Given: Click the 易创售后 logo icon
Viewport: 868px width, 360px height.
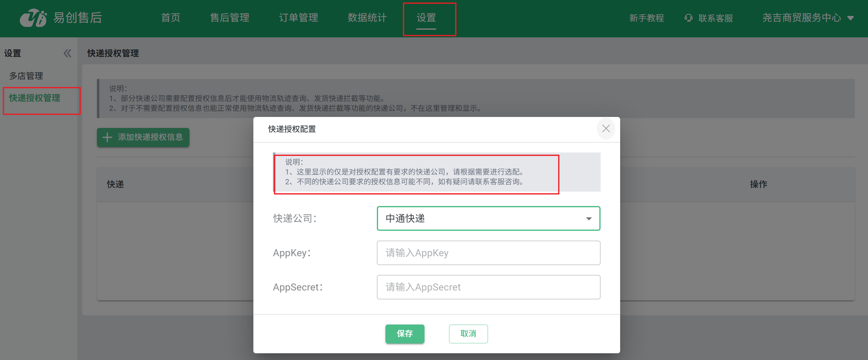Looking at the screenshot, I should coord(33,18).
